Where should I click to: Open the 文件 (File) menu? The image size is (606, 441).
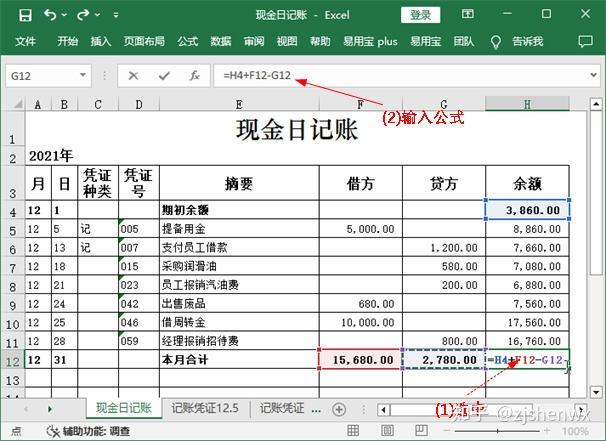click(x=25, y=42)
